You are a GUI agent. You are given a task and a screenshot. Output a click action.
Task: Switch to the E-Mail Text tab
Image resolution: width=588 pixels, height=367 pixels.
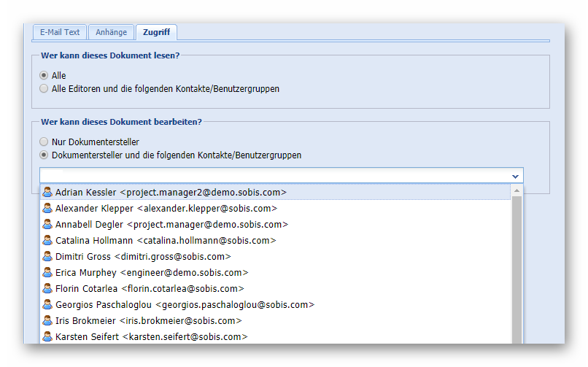coord(60,32)
